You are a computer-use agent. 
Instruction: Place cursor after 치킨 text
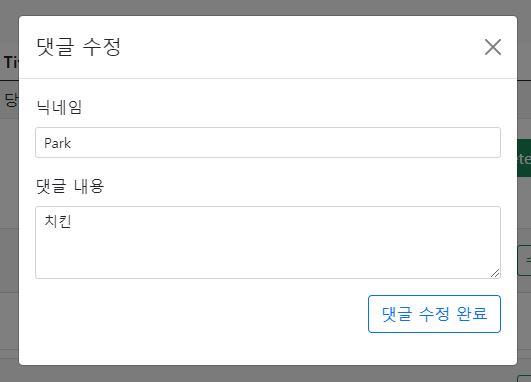[72, 221]
